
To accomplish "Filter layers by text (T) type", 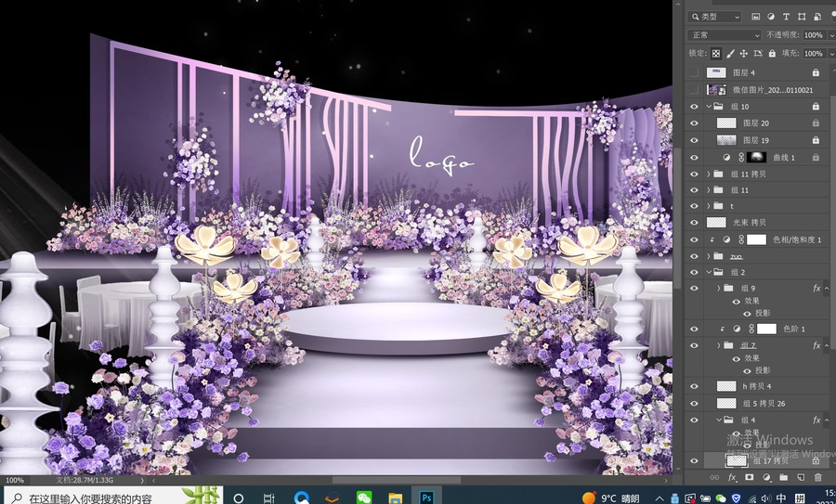I will click(x=786, y=17).
